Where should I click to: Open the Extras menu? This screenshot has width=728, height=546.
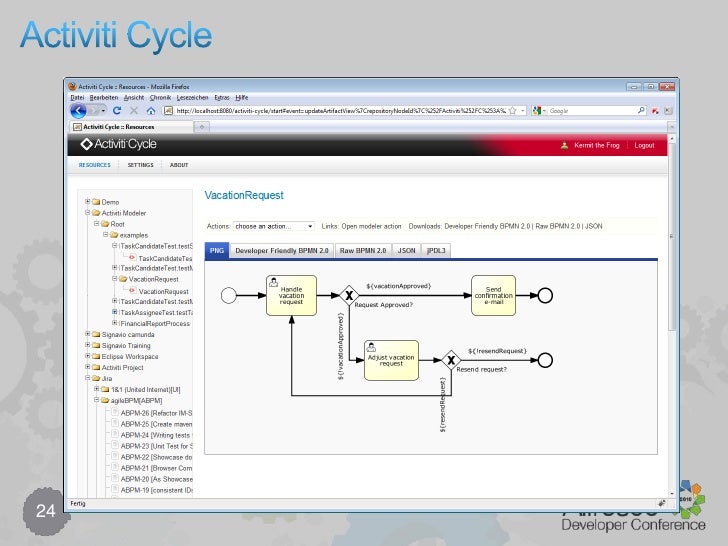[222, 98]
